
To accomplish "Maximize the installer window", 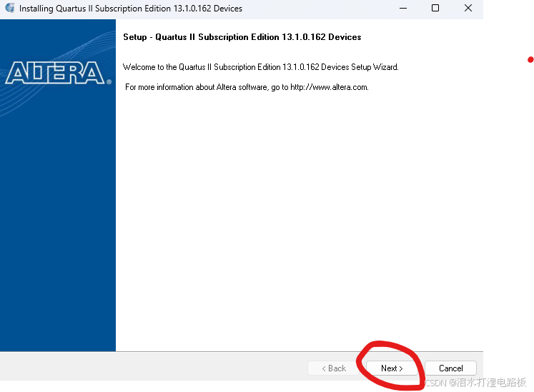I will tap(435, 8).
